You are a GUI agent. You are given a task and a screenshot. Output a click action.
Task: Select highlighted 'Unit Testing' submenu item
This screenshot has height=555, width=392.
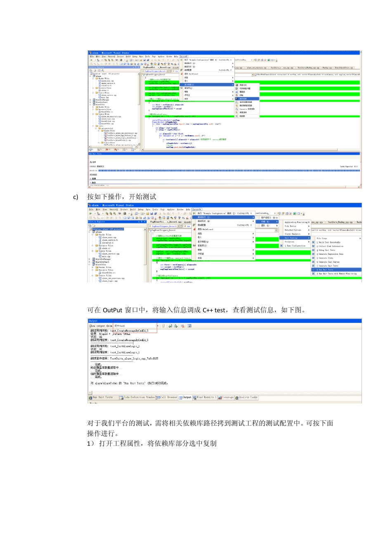click(295, 238)
